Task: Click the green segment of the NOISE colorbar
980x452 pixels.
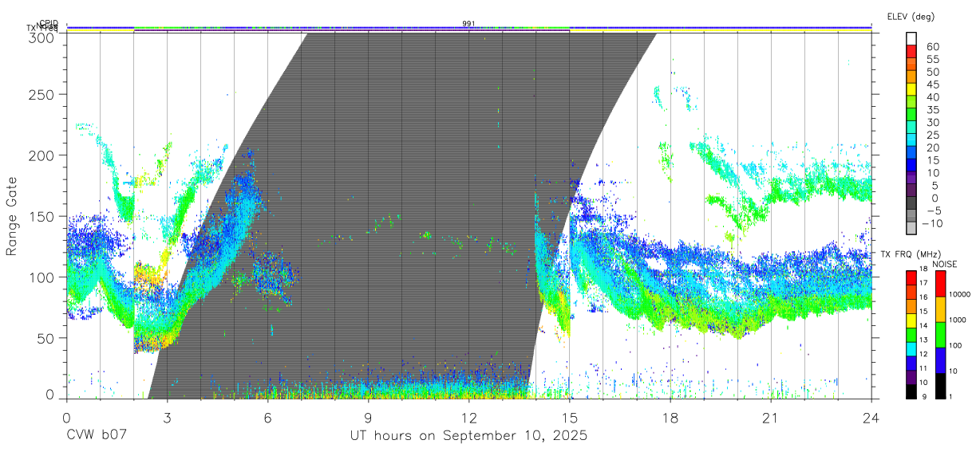Action: pos(940,335)
